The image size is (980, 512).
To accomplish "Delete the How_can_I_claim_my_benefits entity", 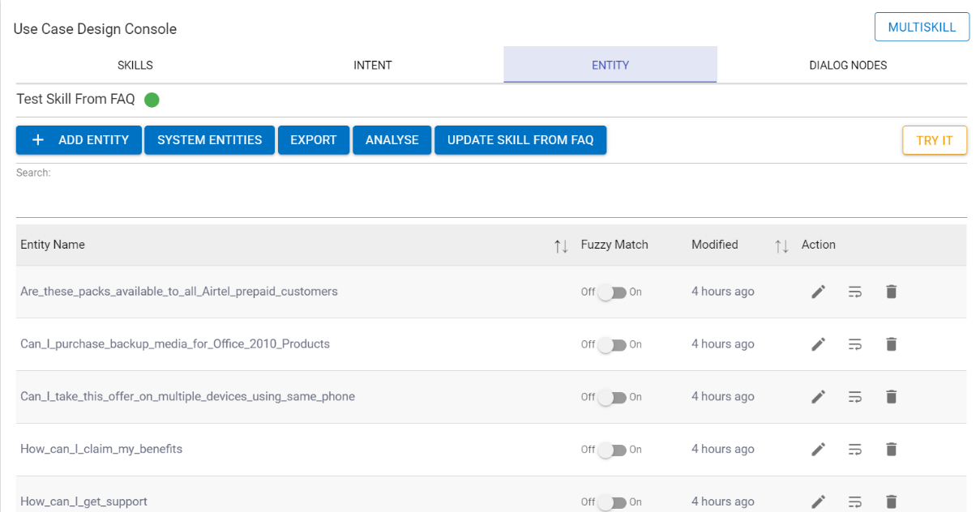I will coord(891,450).
